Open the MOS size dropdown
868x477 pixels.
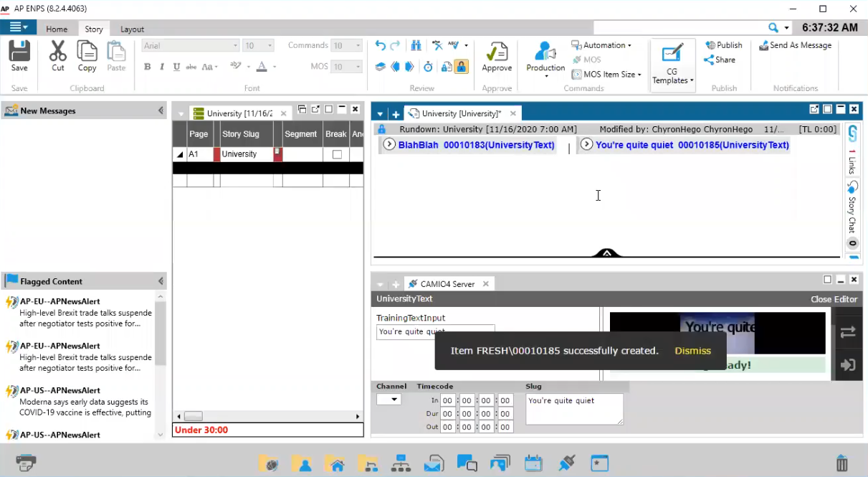[358, 67]
